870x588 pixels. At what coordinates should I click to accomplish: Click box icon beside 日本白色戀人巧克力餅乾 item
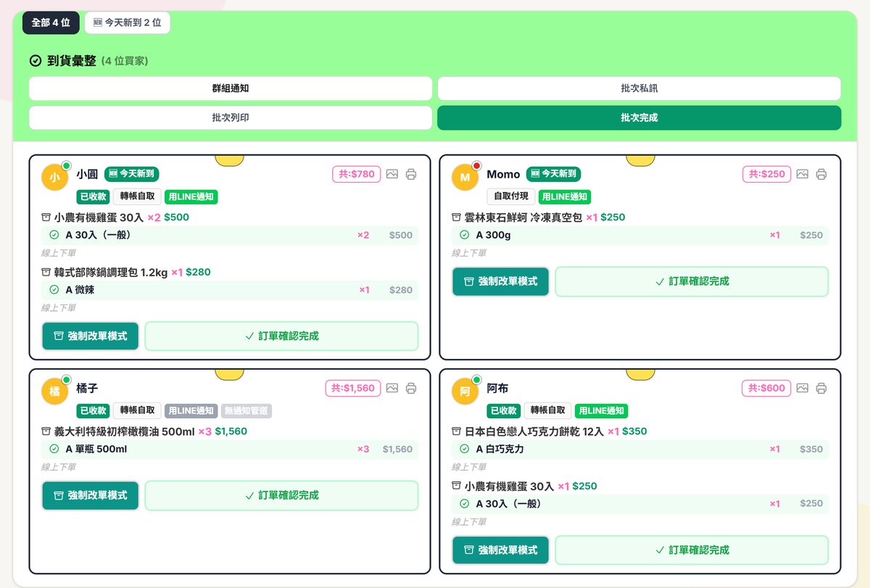457,431
